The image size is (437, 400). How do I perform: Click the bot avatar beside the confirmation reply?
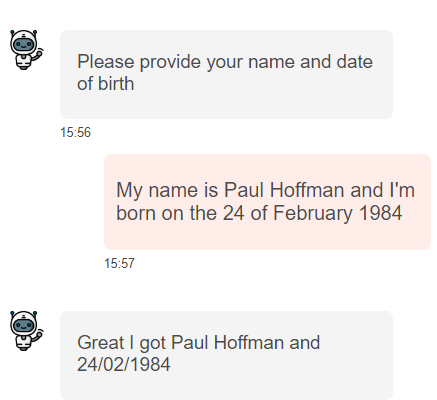click(26, 331)
